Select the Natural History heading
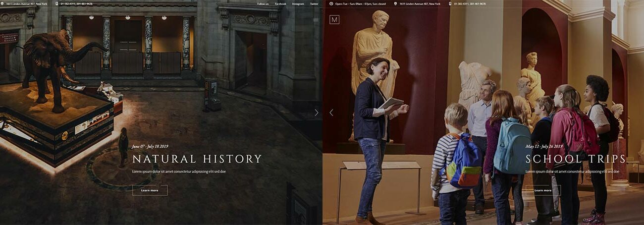644x225 pixels. (197, 159)
